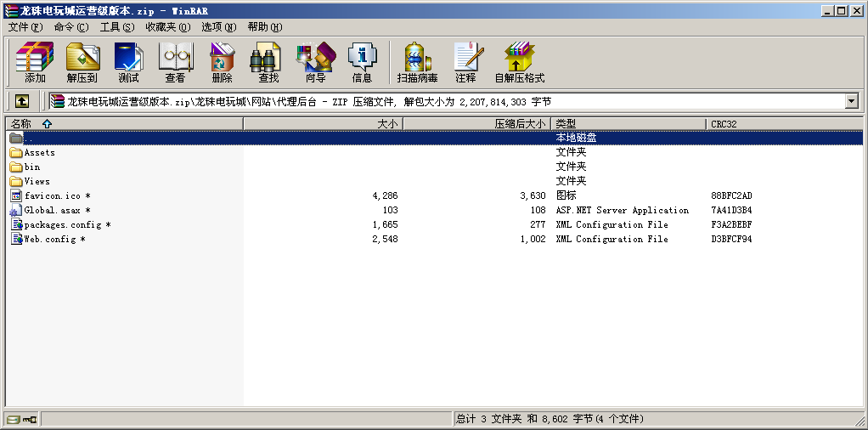Click the 解压到 (Extract To) icon
The height and width of the screenshot is (430, 868).
82,62
